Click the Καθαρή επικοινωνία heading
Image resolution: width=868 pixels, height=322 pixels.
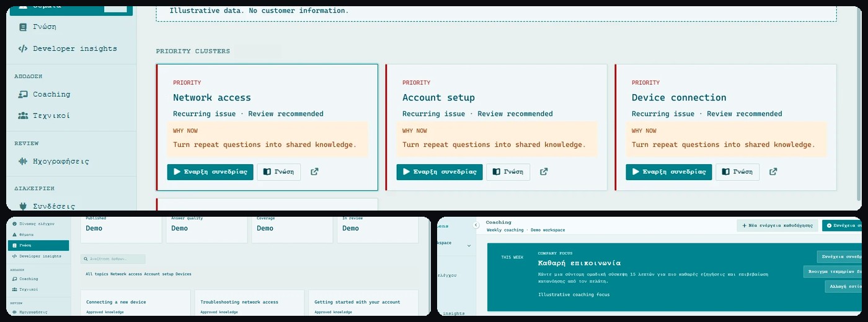(x=579, y=263)
